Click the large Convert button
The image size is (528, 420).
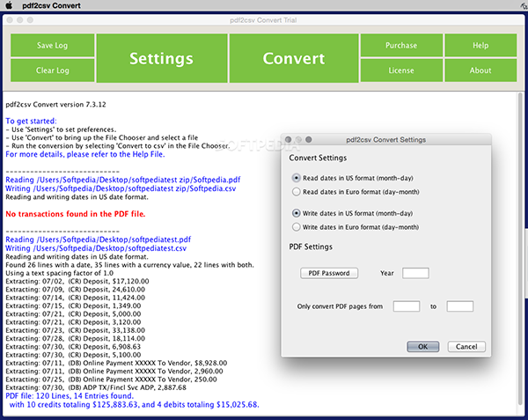tap(294, 58)
